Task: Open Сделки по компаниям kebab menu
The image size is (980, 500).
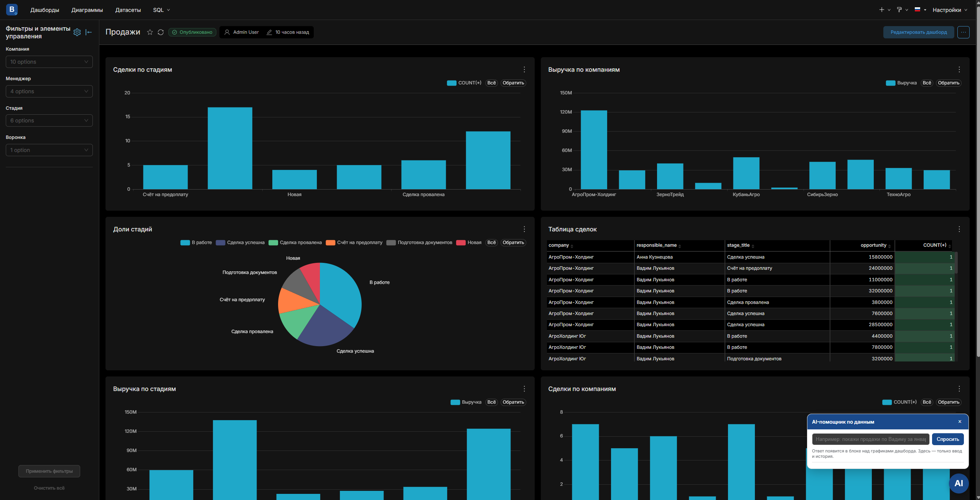Action: (959, 389)
